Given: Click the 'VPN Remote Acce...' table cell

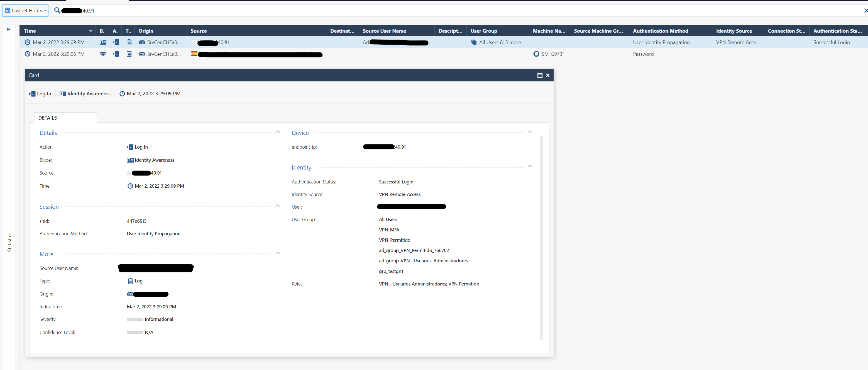Looking at the screenshot, I should [x=738, y=42].
